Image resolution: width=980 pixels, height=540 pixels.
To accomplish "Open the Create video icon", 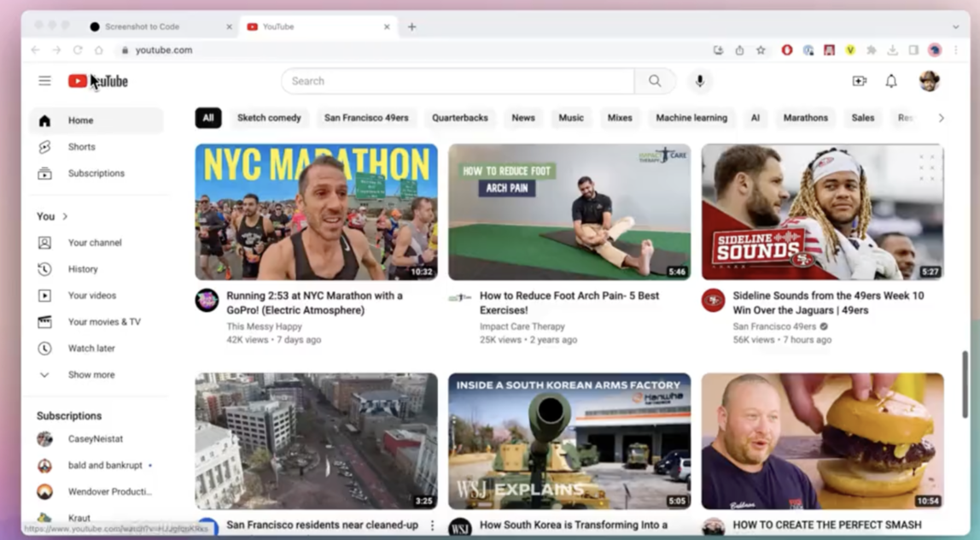I will (860, 80).
